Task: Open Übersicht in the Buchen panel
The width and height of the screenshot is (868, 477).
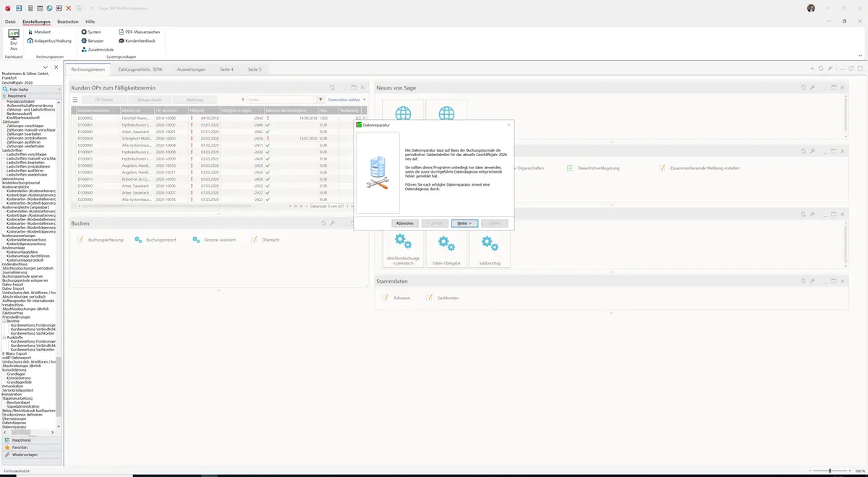Action: click(x=265, y=239)
